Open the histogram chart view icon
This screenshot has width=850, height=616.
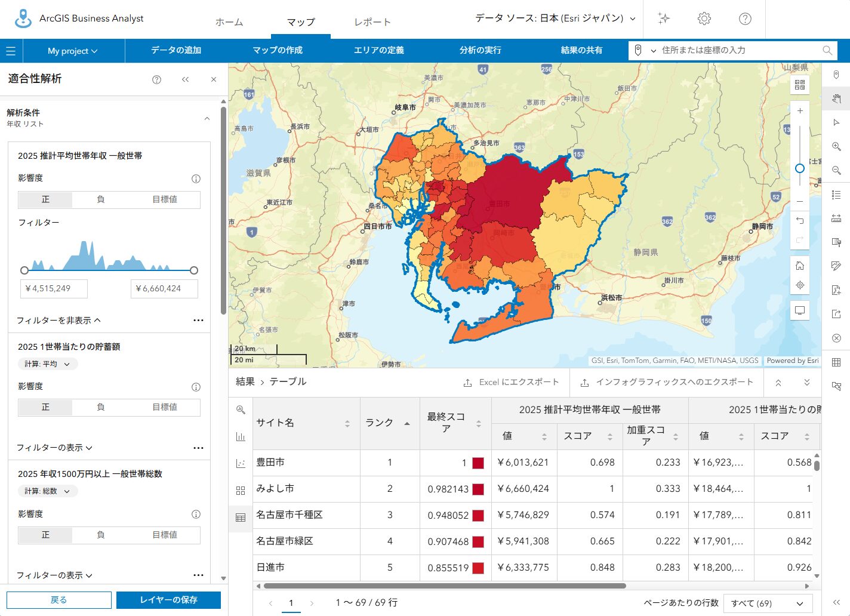pyautogui.click(x=241, y=436)
